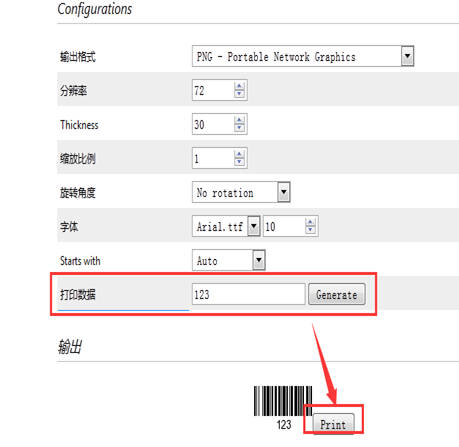The width and height of the screenshot is (459, 447).
Task: Decrease the 分辨率 value with down arrow
Action: coord(239,94)
